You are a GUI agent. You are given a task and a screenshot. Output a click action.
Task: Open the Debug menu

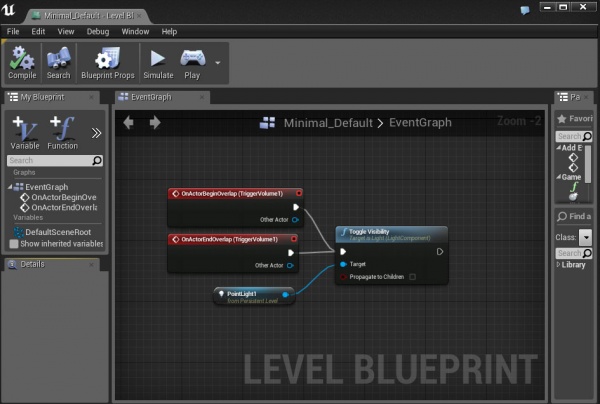click(x=98, y=31)
